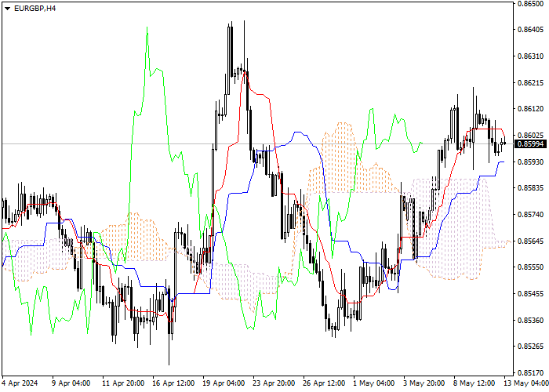Viewport: 549px width, 392px height.
Task: Click the 1 May 04:00 time label
Action: pyautogui.click(x=374, y=383)
